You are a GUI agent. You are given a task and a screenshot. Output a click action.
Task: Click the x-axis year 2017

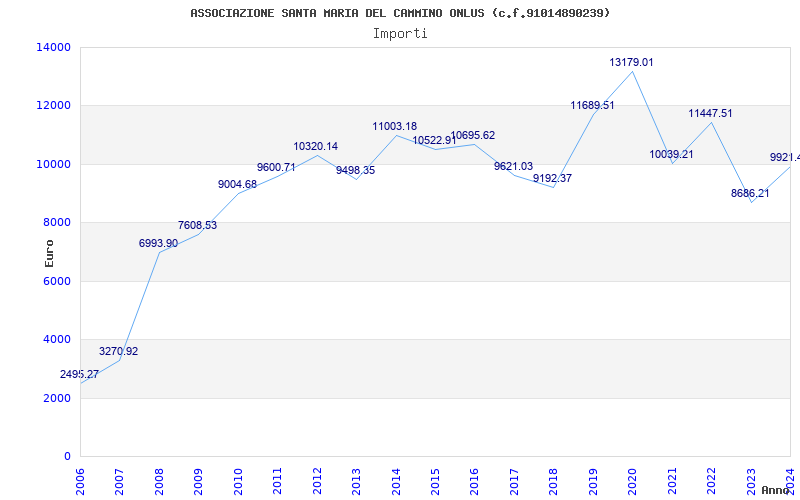coord(514,481)
